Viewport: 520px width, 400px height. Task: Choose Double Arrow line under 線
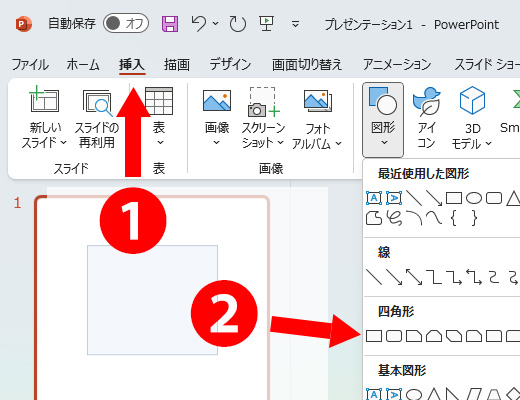[x=414, y=277]
